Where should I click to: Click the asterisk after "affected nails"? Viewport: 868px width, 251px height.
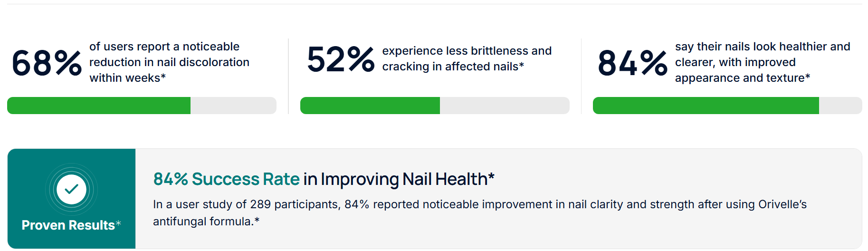click(x=522, y=65)
